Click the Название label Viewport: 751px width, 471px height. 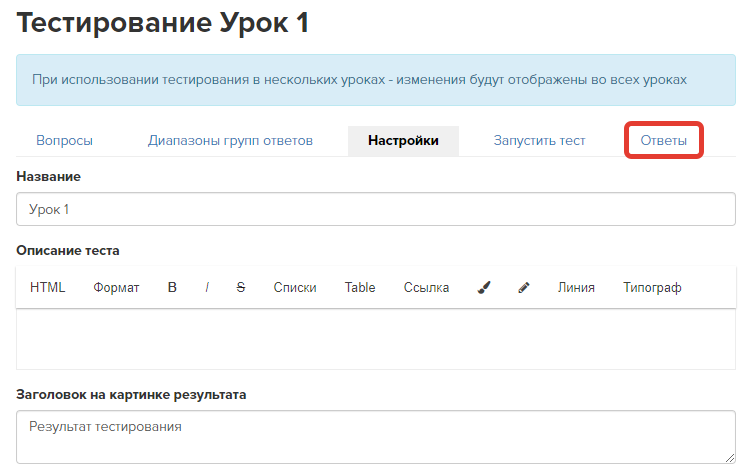(x=48, y=176)
